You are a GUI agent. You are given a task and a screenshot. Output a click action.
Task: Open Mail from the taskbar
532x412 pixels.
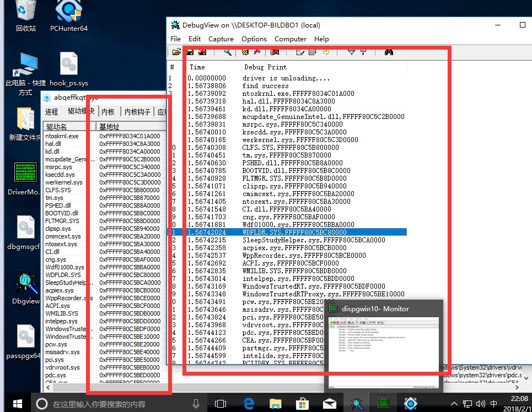(329, 404)
